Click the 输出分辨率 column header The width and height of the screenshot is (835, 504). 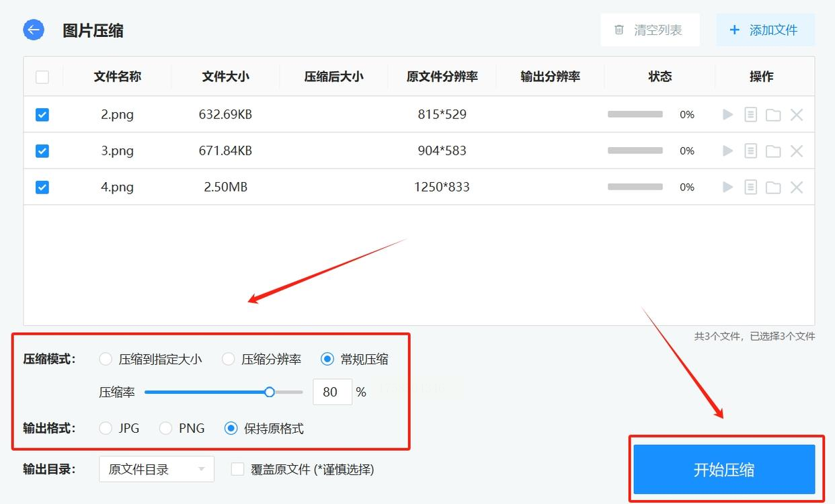pos(551,77)
